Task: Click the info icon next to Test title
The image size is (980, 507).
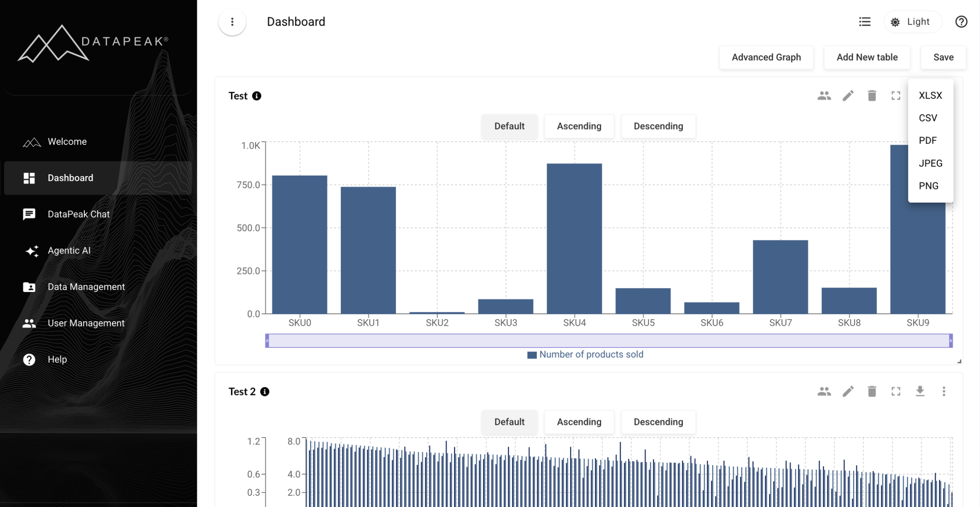Action: (x=256, y=96)
